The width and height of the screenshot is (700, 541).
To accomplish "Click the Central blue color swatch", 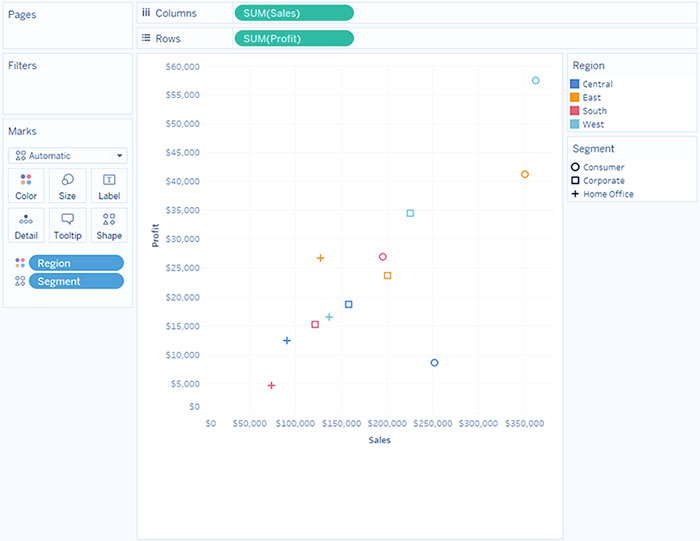I will (575, 84).
